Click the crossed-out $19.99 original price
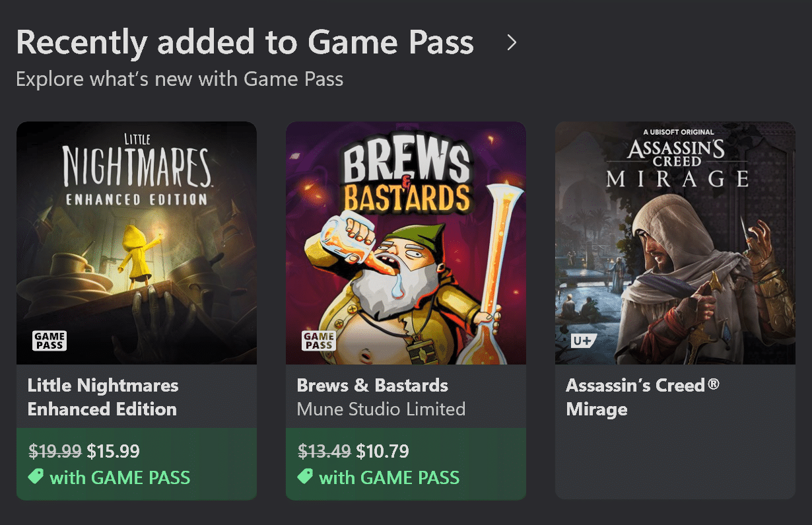Image resolution: width=812 pixels, height=525 pixels. [x=55, y=452]
